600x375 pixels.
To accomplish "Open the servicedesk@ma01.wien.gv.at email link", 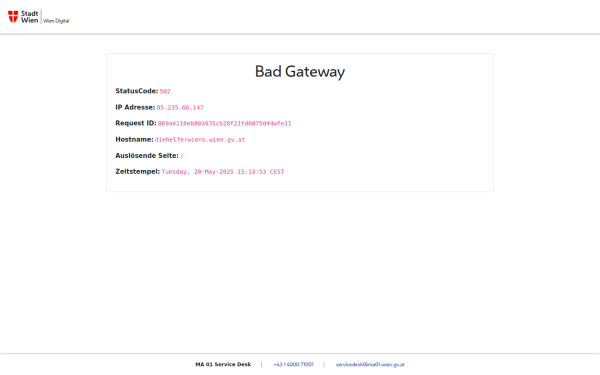I will [x=370, y=365].
